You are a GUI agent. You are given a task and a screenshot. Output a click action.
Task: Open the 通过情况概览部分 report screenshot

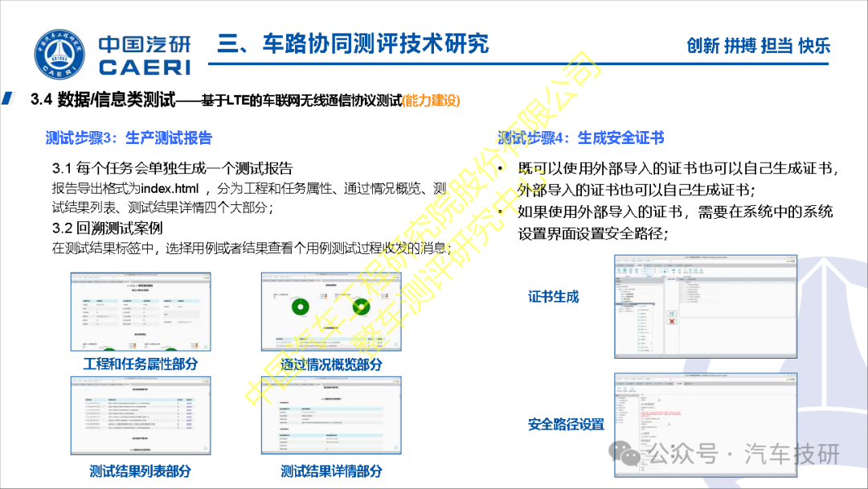click(331, 312)
